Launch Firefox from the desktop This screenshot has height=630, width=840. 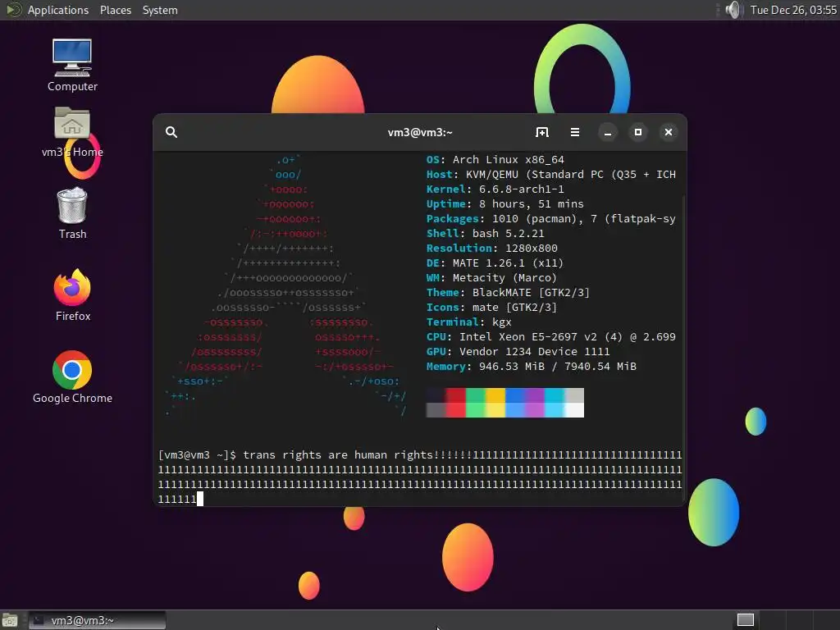pyautogui.click(x=72, y=295)
